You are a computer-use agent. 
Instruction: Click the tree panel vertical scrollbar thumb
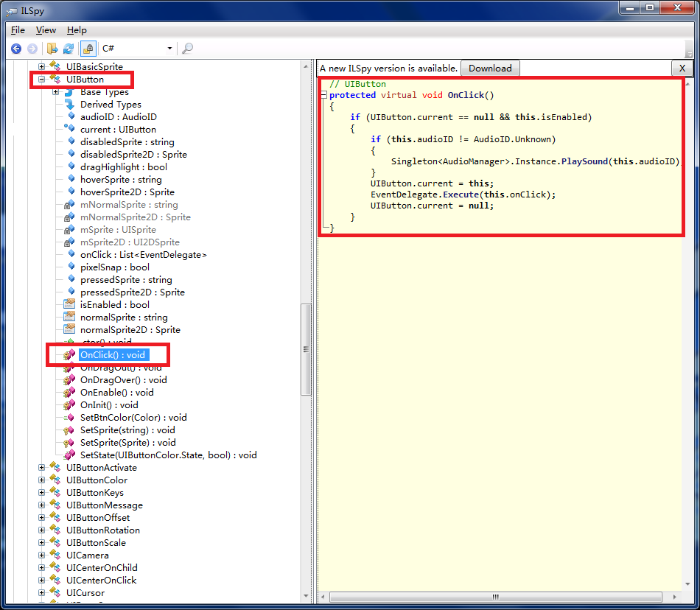pyautogui.click(x=306, y=349)
